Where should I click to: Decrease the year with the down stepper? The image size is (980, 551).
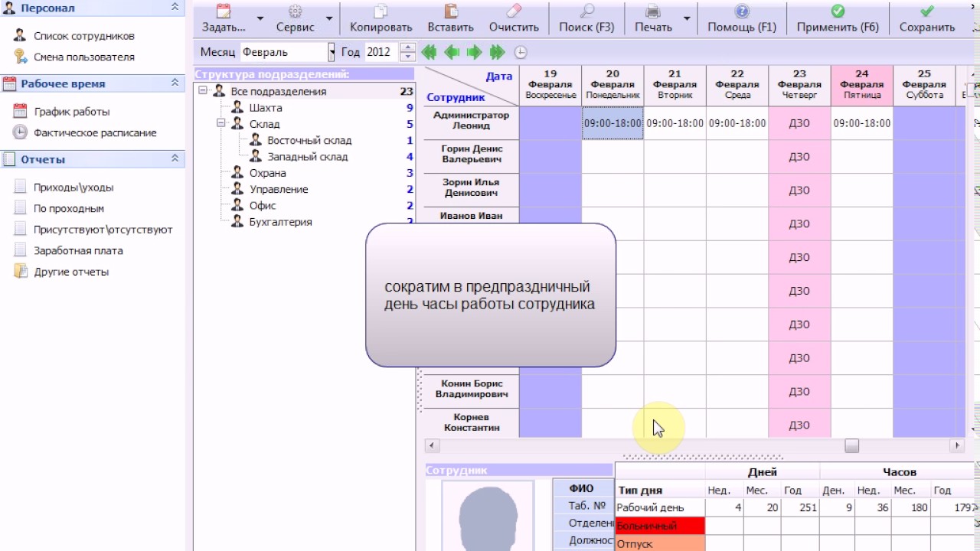point(408,57)
